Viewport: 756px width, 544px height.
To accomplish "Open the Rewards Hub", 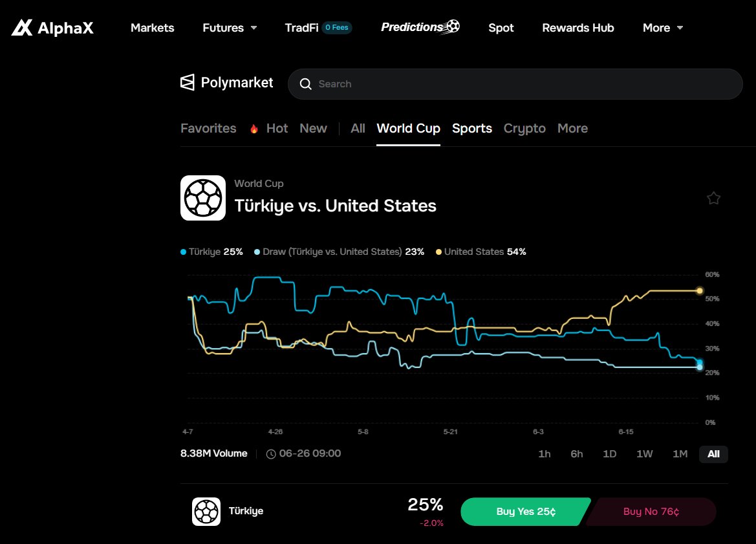I will tap(578, 27).
